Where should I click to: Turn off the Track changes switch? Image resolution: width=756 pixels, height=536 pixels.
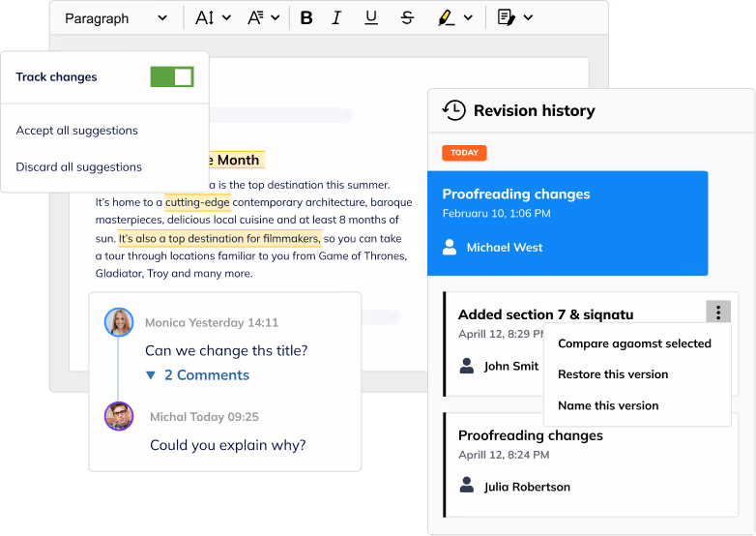[172, 77]
